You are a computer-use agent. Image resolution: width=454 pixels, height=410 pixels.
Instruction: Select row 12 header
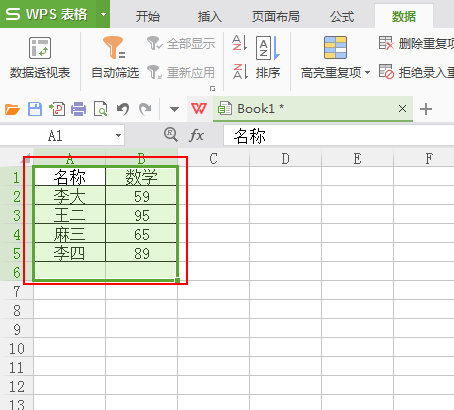click(x=17, y=386)
